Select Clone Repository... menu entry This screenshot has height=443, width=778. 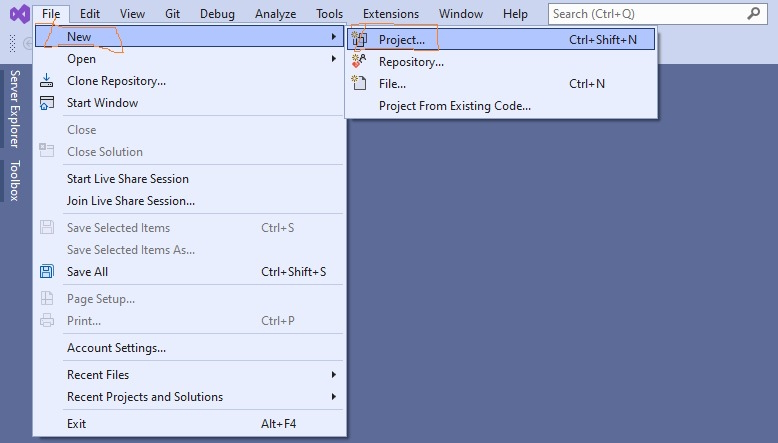[189, 80]
